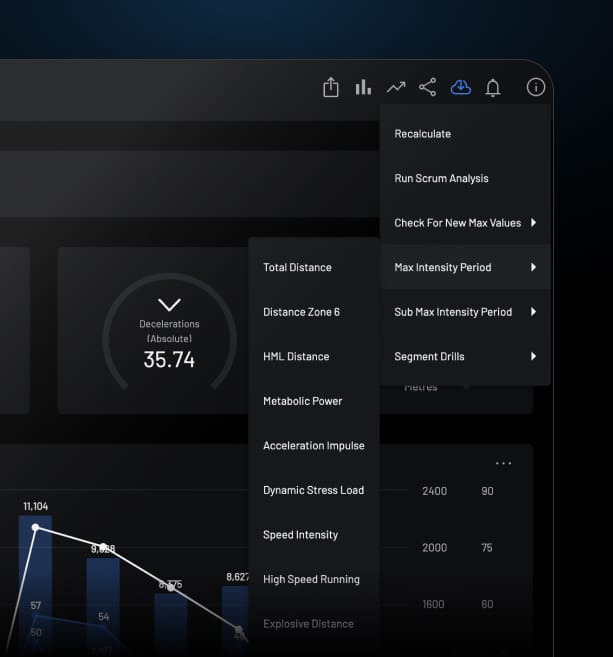Screen dimensions: 613x657
Task: Click the 90 axis value
Action: pos(487,491)
